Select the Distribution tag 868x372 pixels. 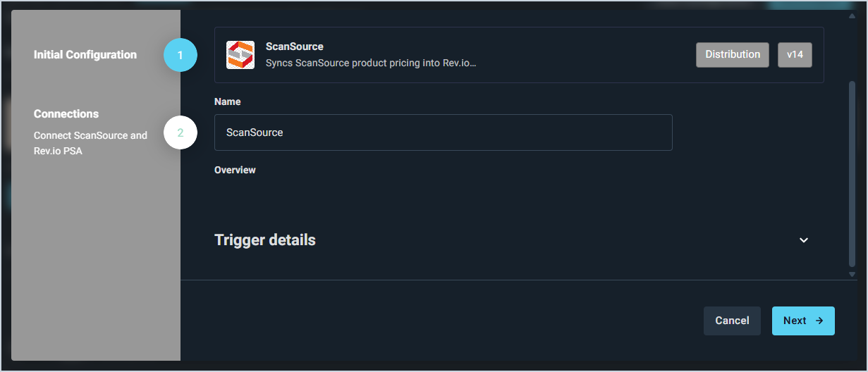(733, 55)
